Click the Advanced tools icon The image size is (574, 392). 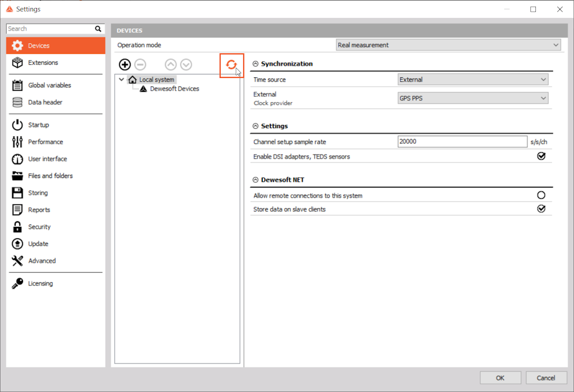click(x=17, y=261)
